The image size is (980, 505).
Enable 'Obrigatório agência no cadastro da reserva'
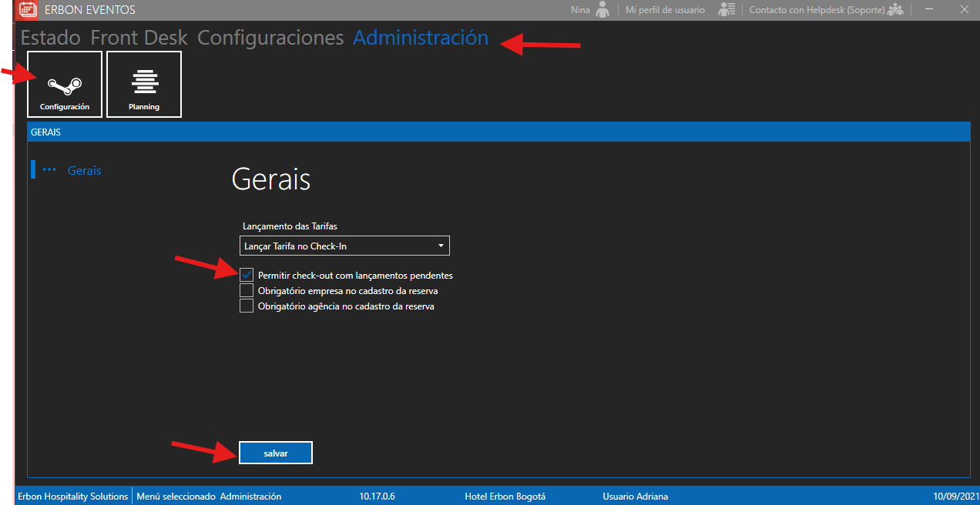[x=247, y=306]
